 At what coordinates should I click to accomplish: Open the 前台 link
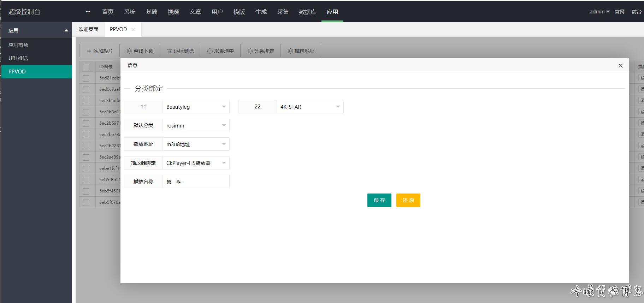click(x=637, y=12)
